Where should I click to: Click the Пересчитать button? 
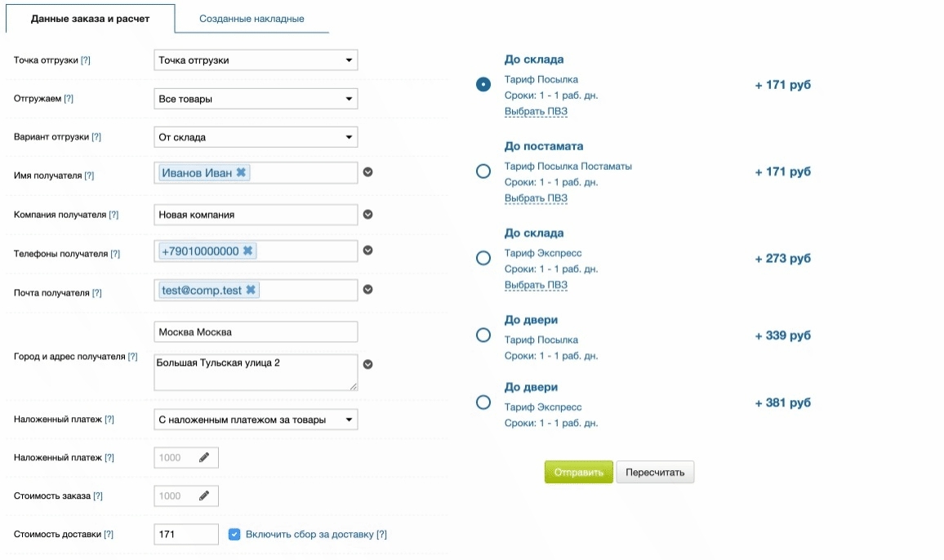(x=655, y=473)
